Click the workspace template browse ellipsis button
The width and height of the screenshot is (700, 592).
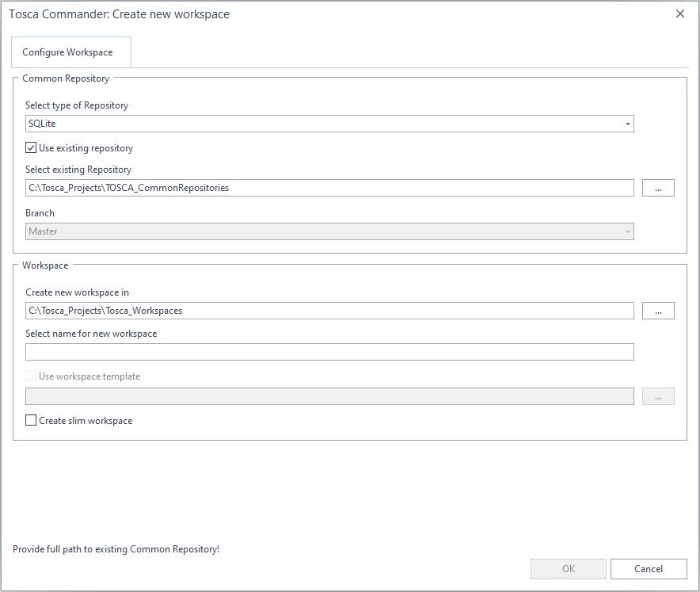point(658,396)
